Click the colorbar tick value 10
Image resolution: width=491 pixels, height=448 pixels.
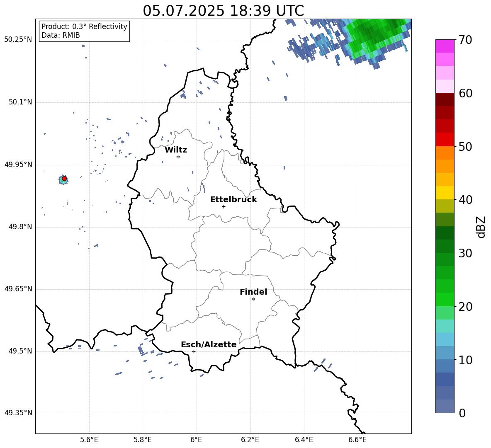466,360
